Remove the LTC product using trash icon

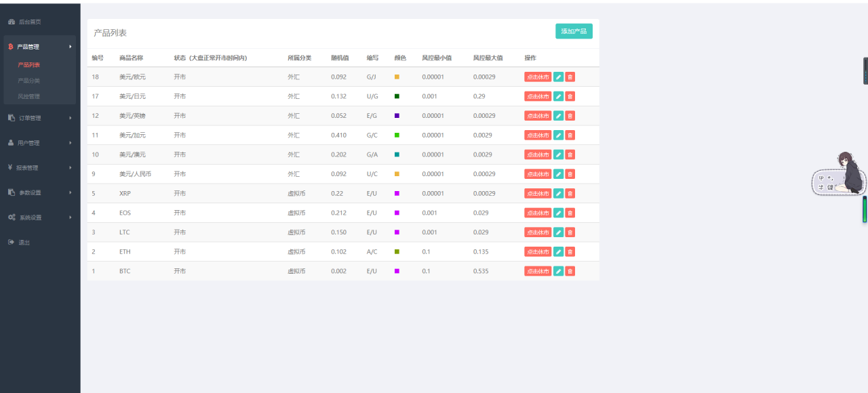[570, 232]
